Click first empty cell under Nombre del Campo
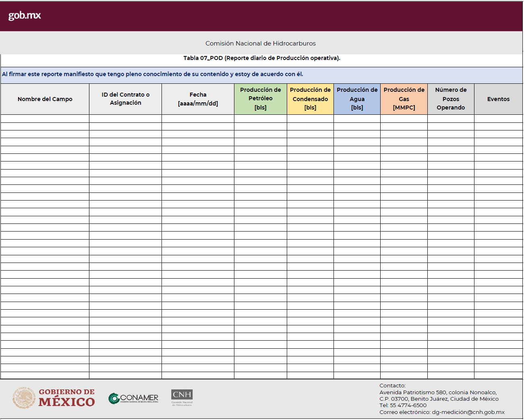Image resolution: width=524 pixels, height=420 pixels. (45, 119)
